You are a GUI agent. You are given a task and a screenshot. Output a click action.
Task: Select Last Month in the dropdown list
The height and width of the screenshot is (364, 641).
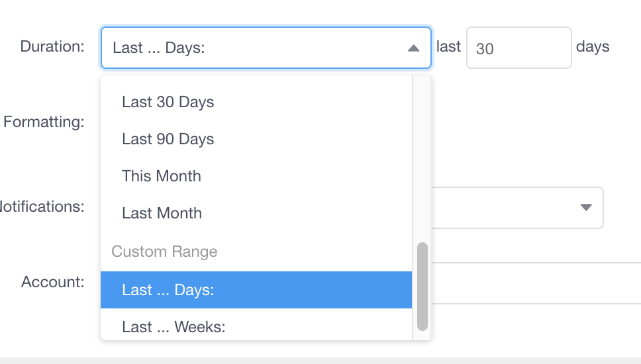(x=162, y=213)
